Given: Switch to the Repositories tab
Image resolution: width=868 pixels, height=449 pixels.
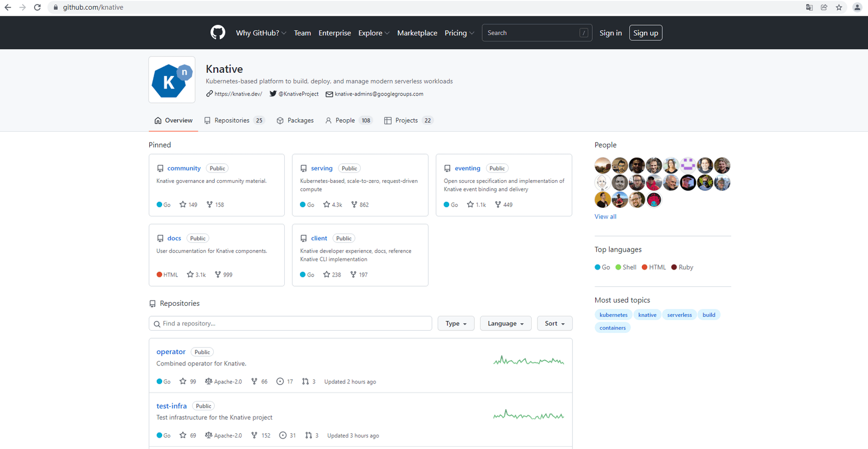Looking at the screenshot, I should tap(234, 120).
